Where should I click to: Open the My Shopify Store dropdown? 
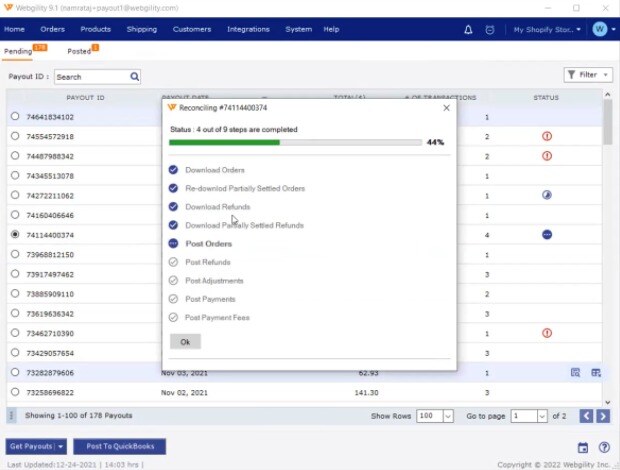tap(547, 30)
